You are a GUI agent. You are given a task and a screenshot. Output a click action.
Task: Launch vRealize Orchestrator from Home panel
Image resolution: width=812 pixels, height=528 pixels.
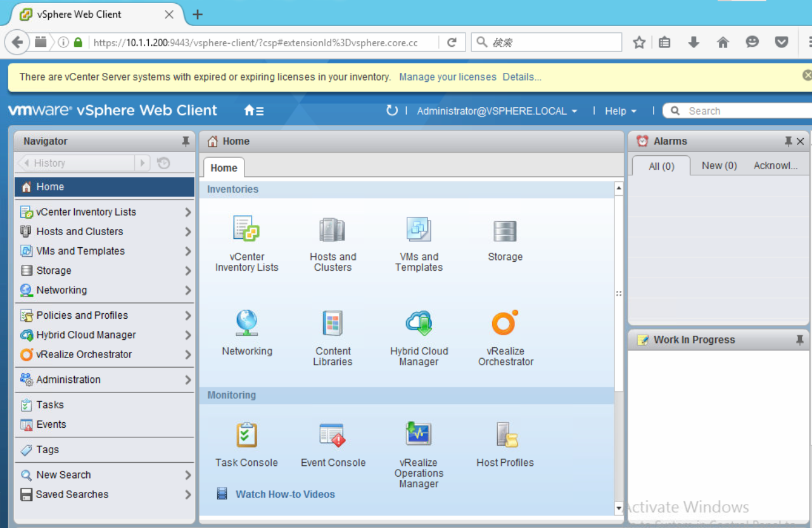point(505,324)
